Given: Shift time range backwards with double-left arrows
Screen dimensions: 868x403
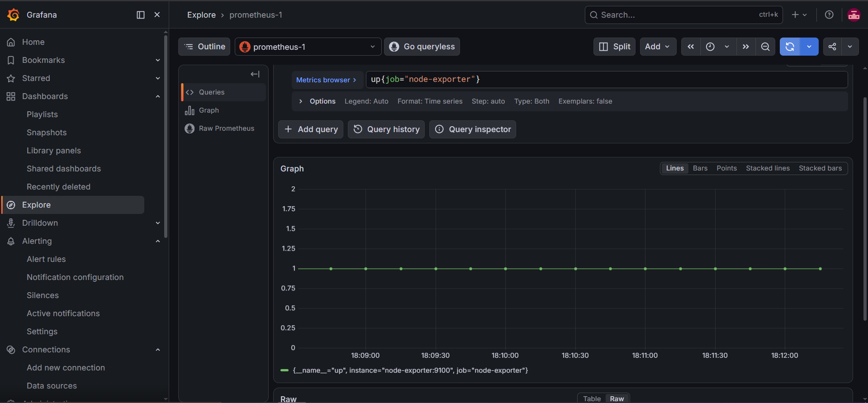Looking at the screenshot, I should (x=691, y=47).
